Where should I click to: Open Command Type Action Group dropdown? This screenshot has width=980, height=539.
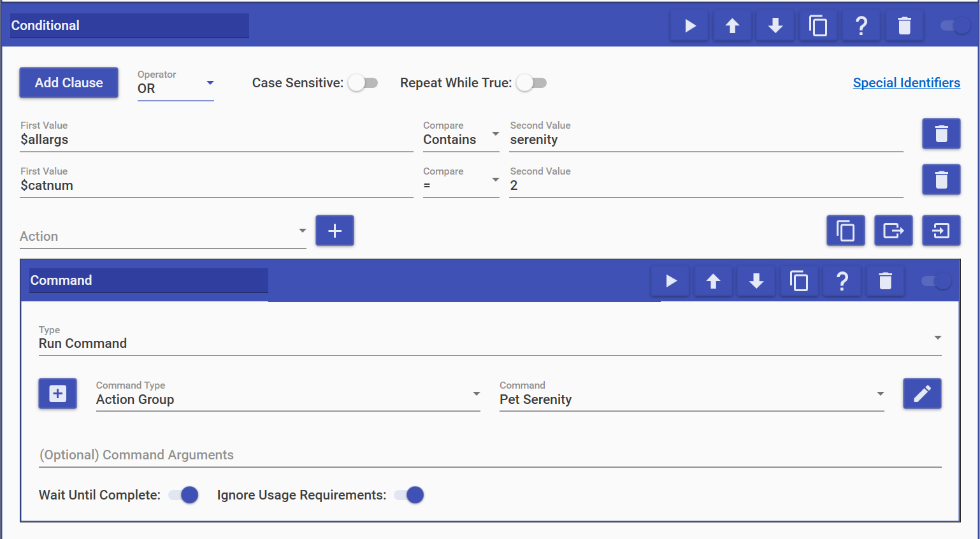pyautogui.click(x=288, y=394)
